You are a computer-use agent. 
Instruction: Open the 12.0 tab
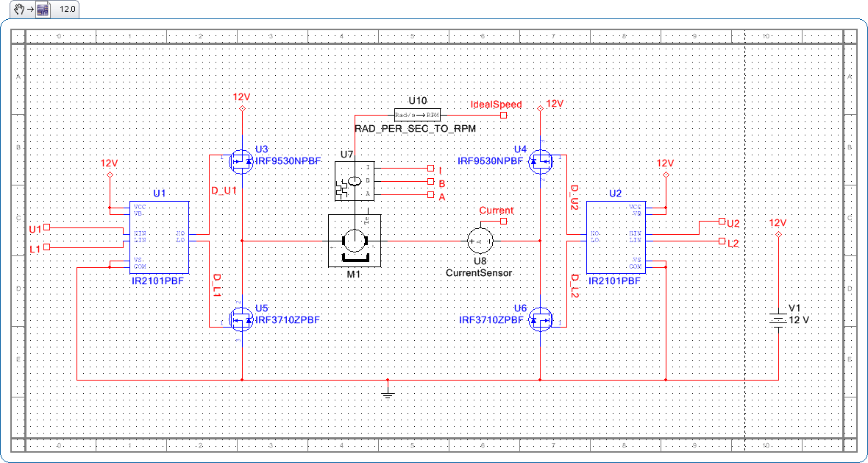pos(68,10)
